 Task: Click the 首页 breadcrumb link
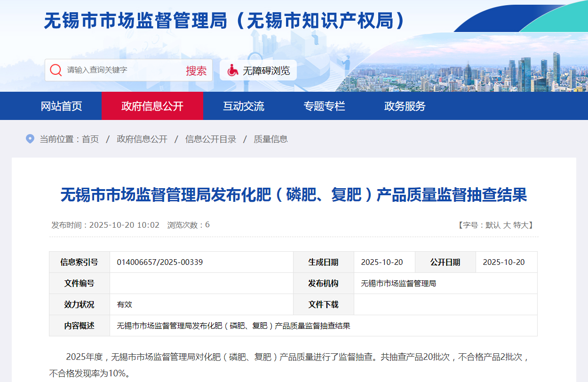[x=90, y=139]
